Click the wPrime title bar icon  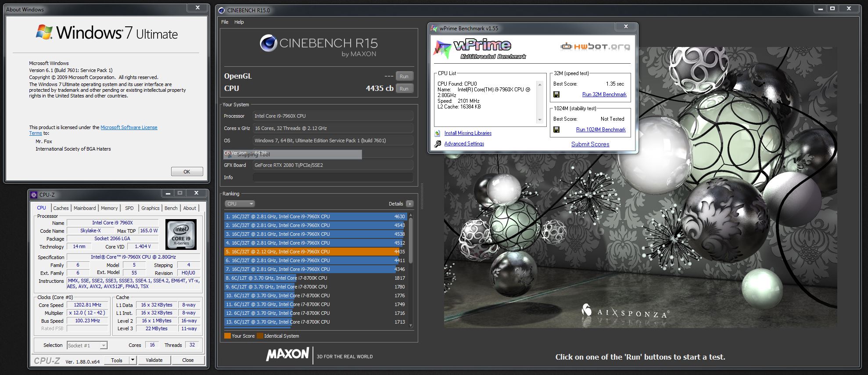pos(434,29)
